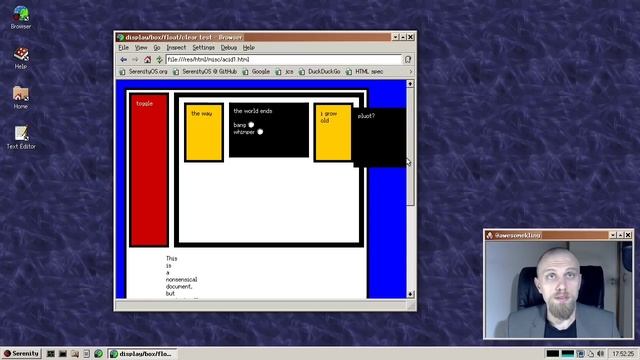This screenshot has height=360, width=640.
Task: Open the Serenity start menu button
Action: pos(21,353)
